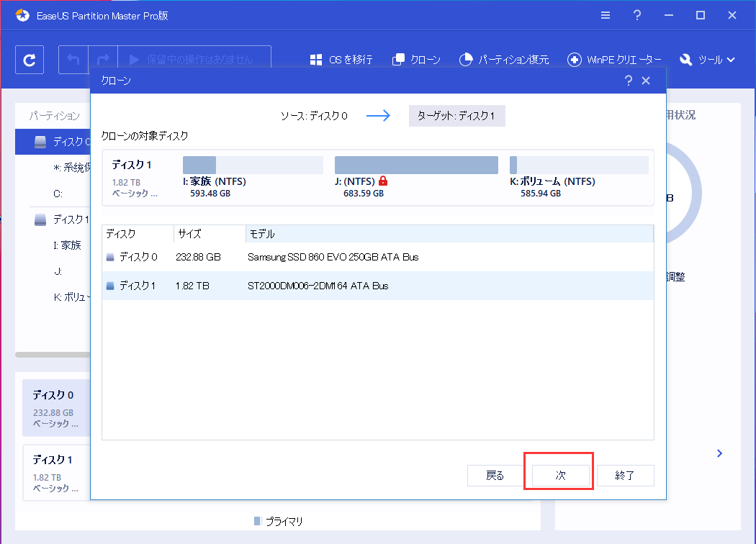Image resolution: width=756 pixels, height=544 pixels.
Task: Click 232.88 GB in size column
Action: coord(198,258)
